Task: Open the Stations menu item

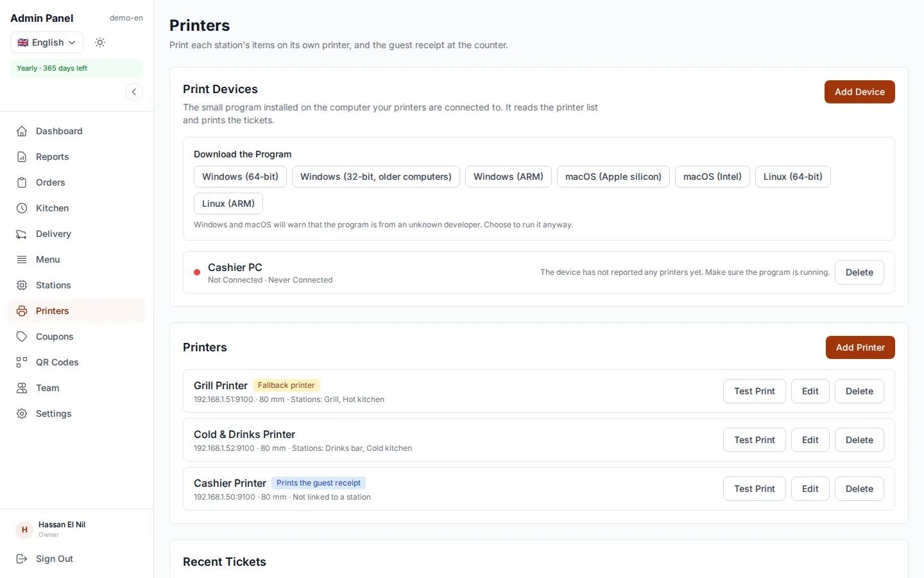Action: [x=77, y=285]
